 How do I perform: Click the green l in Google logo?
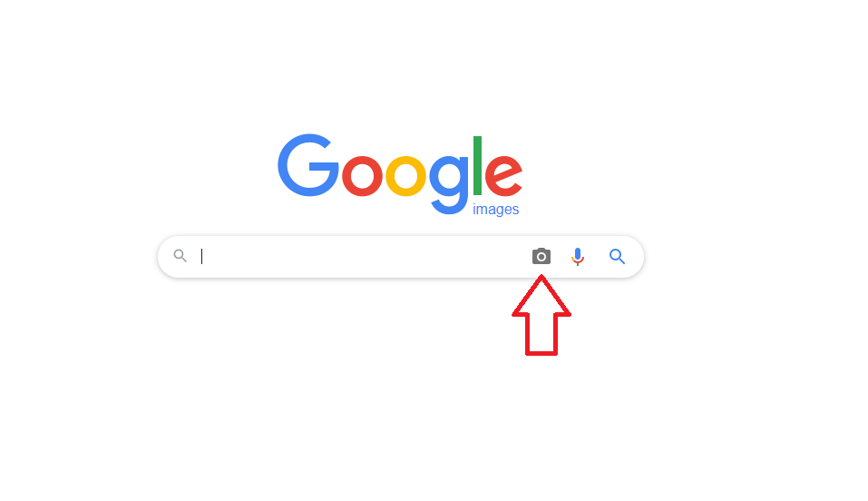pos(477,165)
